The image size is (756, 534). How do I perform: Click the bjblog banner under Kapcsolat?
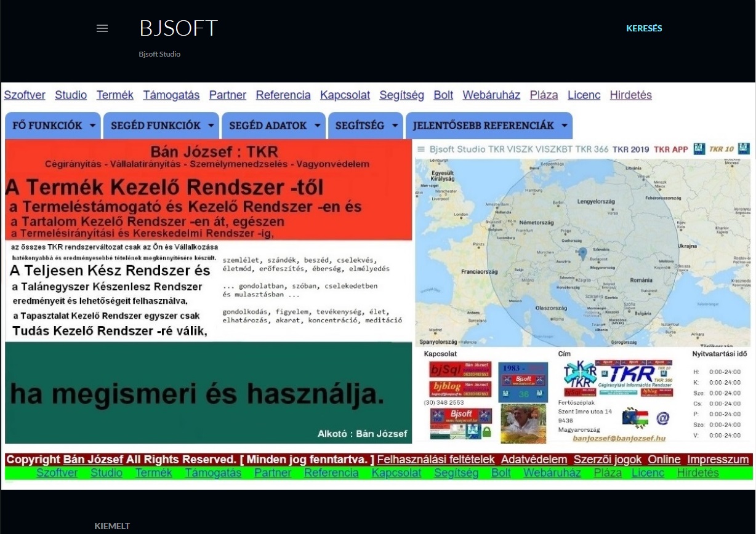[460, 389]
